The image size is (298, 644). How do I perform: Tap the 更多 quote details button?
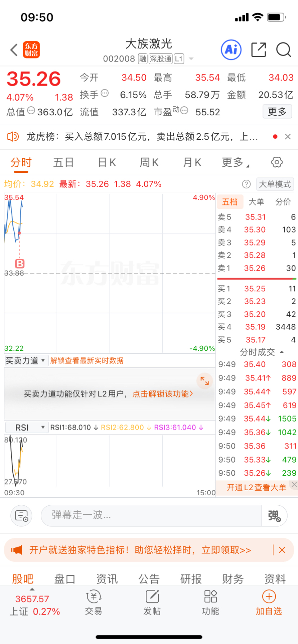[x=277, y=112]
